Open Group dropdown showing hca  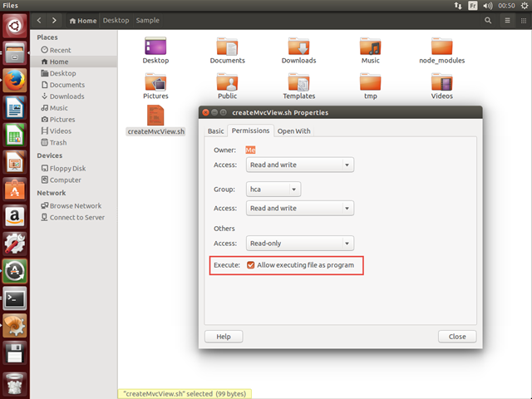tap(273, 190)
